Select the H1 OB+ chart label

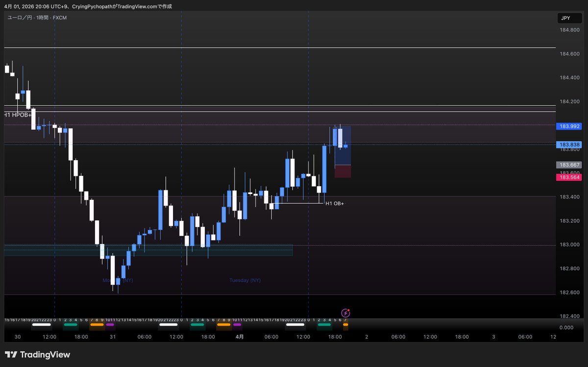tap(335, 203)
